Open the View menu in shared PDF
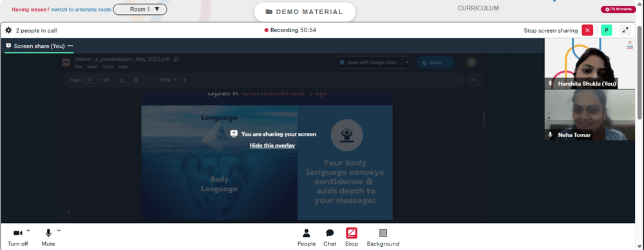 click(x=92, y=67)
